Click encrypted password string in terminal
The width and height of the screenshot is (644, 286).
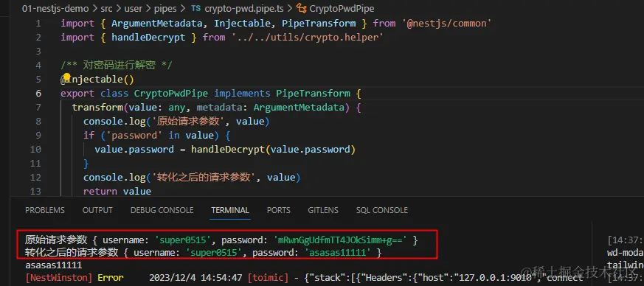coord(340,240)
